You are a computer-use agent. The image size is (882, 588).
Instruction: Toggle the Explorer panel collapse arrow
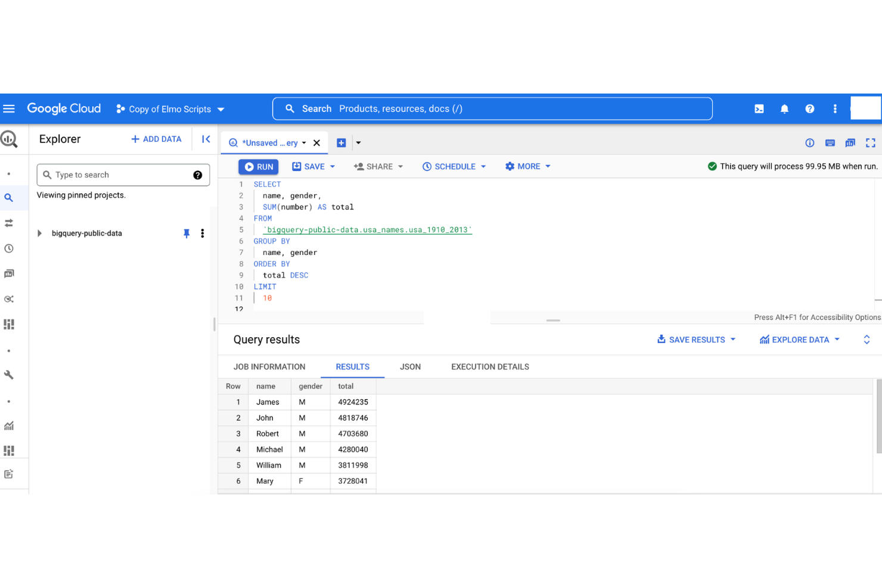206,138
